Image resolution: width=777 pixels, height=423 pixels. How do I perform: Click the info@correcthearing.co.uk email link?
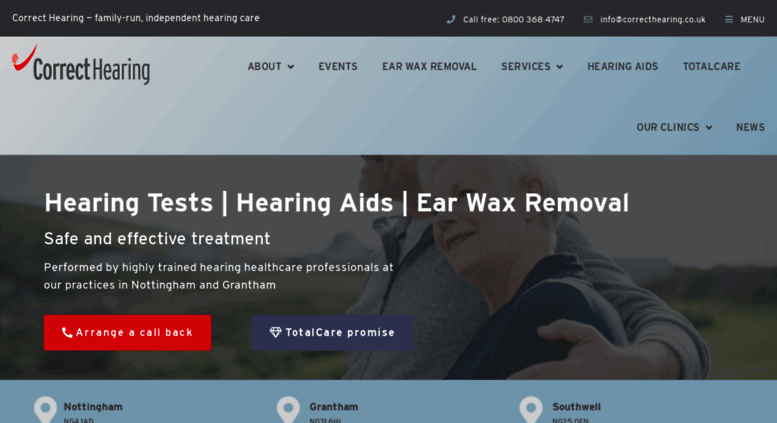(653, 20)
